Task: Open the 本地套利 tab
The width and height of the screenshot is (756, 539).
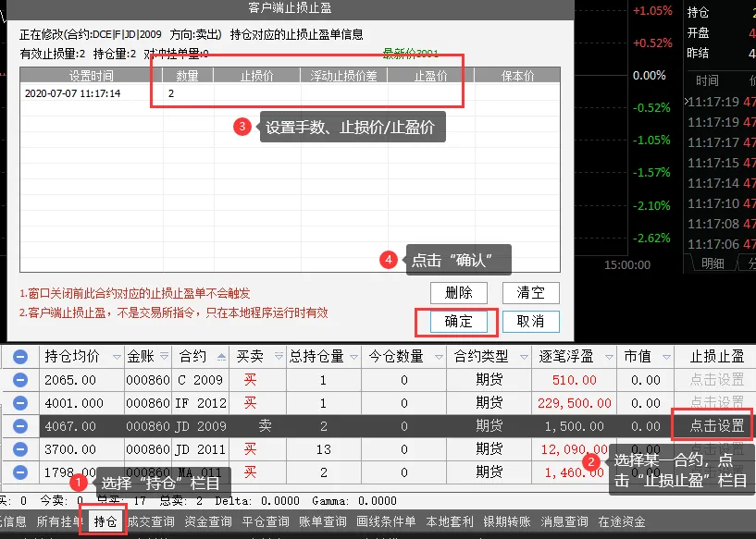Action: click(450, 521)
